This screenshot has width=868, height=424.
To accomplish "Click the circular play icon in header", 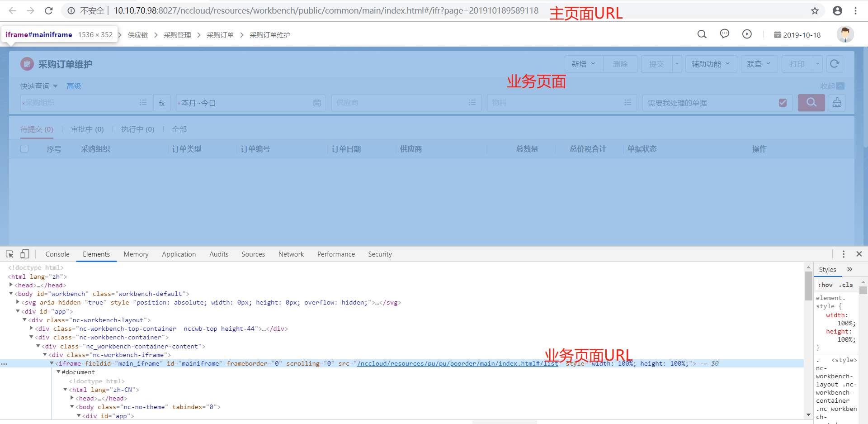I will tap(747, 34).
